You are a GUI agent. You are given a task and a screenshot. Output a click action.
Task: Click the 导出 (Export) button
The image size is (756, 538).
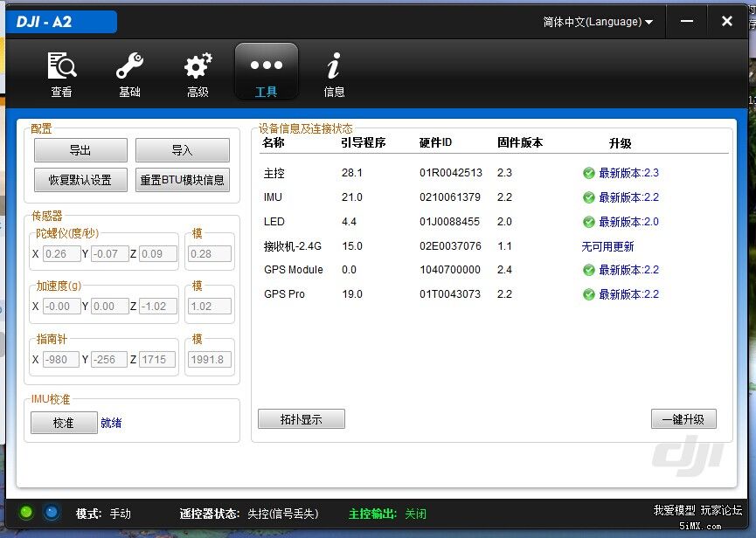(80, 150)
